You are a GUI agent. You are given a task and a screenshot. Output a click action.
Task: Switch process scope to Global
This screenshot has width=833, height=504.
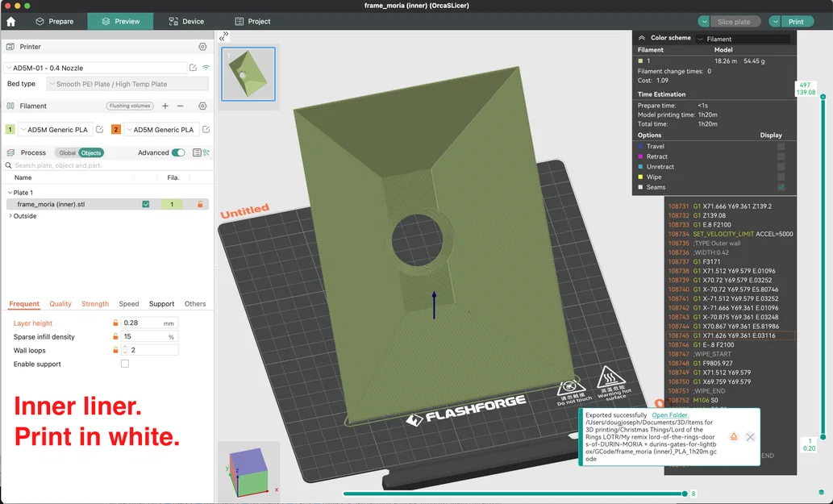pos(67,153)
